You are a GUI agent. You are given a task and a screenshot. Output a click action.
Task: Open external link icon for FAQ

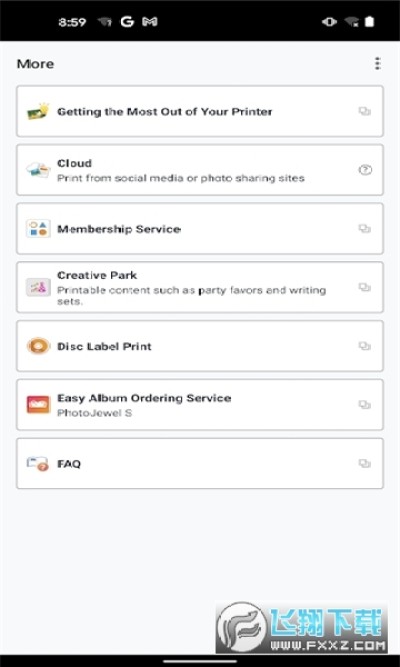coord(365,464)
